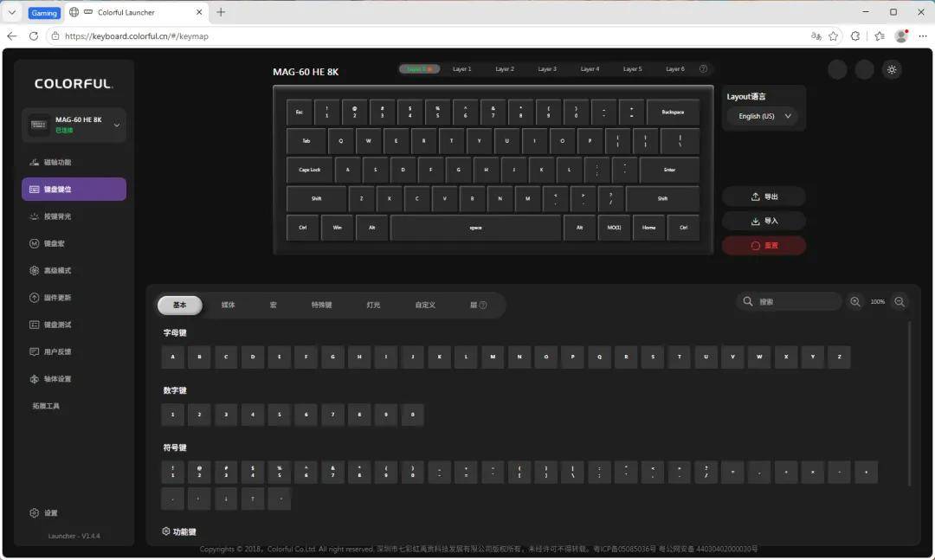Click the 导入 import button
The height and width of the screenshot is (560, 935).
764,222
